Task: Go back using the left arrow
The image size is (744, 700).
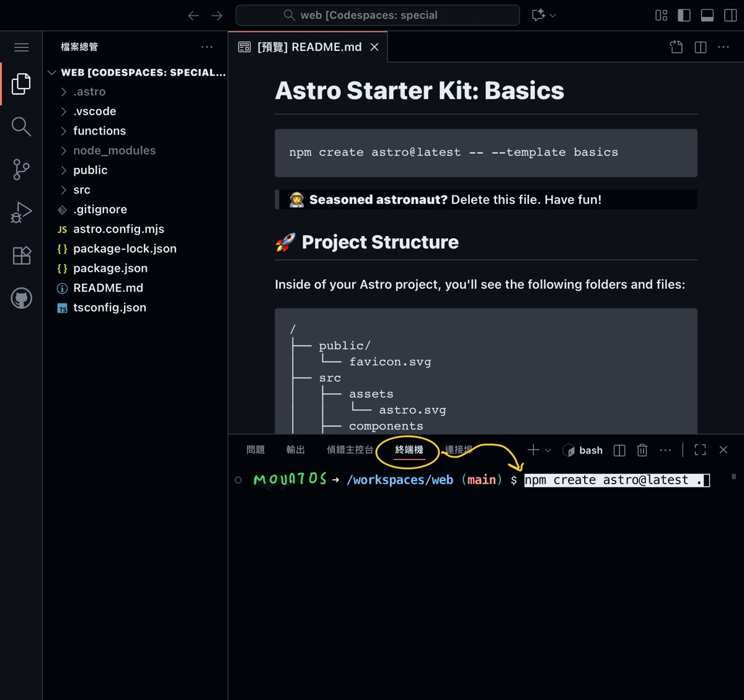Action: 193,16
